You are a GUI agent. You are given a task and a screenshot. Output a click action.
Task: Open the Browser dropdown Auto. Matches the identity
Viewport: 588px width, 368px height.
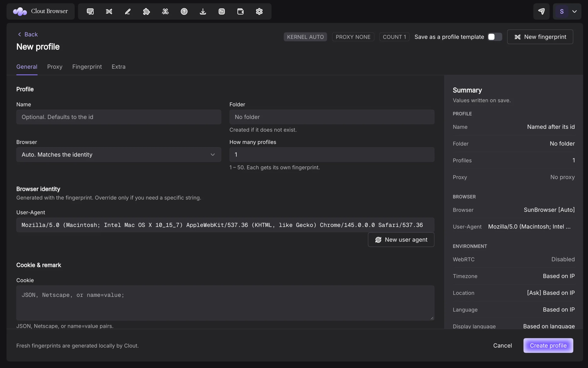point(119,155)
